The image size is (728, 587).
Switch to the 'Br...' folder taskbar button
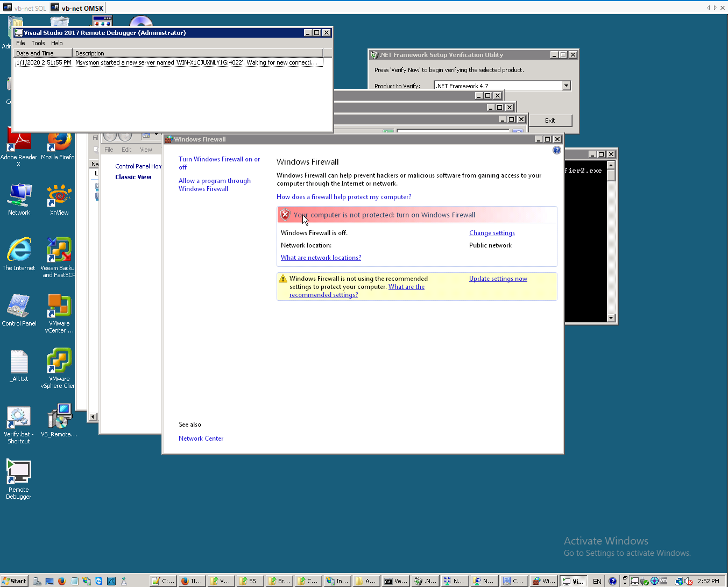pyautogui.click(x=279, y=581)
